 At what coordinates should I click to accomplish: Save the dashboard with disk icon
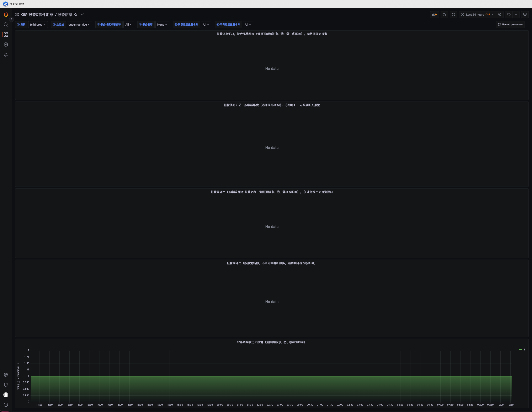tap(444, 15)
